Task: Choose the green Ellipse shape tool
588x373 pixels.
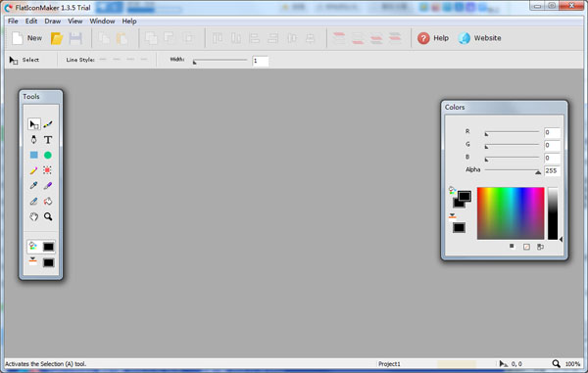Action: [48, 155]
